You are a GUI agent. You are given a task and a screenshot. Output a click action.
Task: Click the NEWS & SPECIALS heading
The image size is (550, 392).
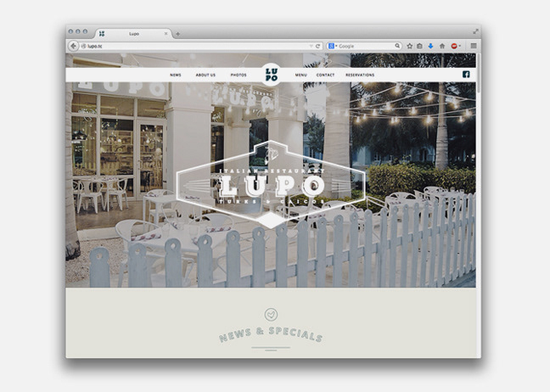tap(271, 334)
